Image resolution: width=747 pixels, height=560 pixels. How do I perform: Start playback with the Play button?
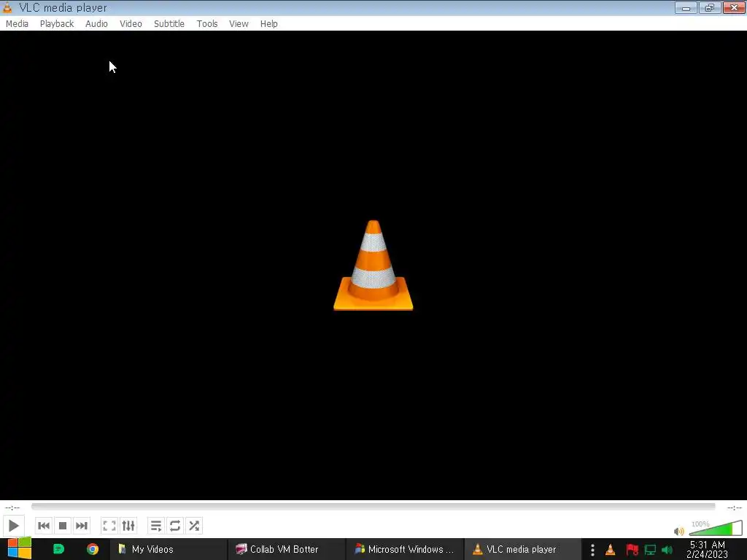13,526
